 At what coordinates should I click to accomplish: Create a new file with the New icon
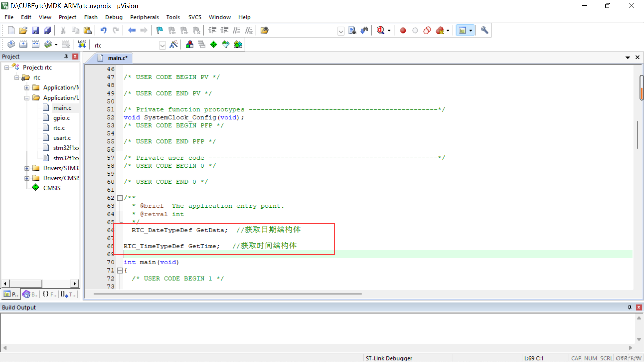(x=11, y=31)
